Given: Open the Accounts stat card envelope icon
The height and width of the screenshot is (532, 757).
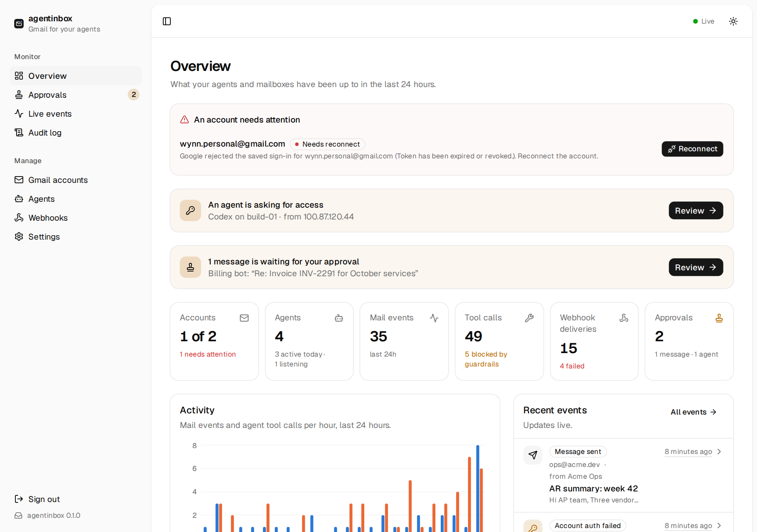Looking at the screenshot, I should click(x=244, y=318).
